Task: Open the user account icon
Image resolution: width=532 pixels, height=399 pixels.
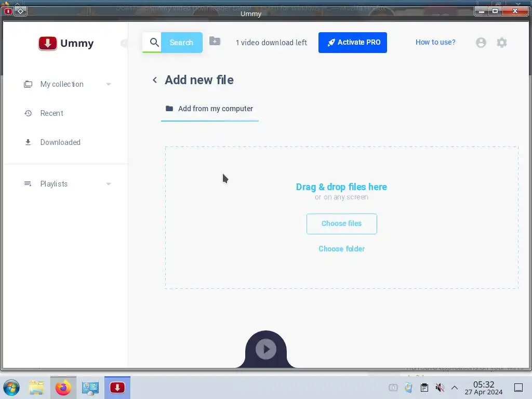Action: tap(481, 43)
